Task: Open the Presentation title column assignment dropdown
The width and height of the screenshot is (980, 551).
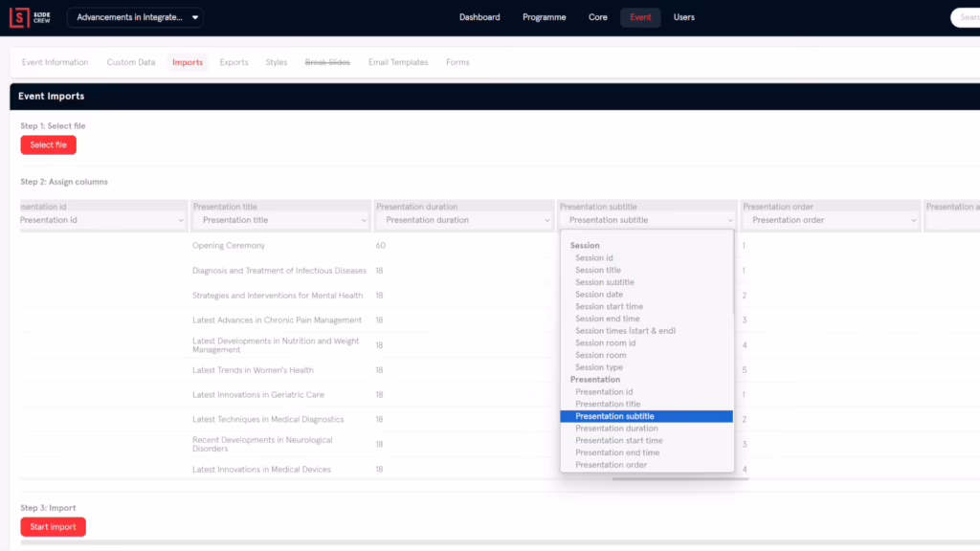Action: [x=280, y=220]
